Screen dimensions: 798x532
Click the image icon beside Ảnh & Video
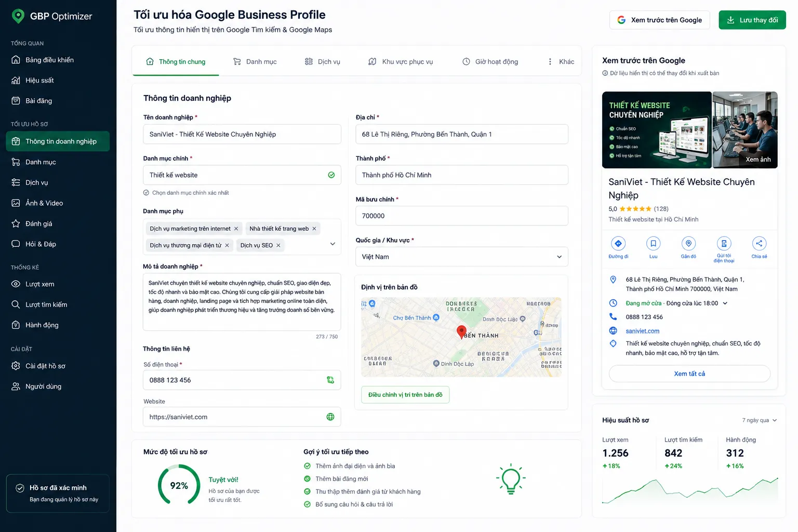pos(16,203)
